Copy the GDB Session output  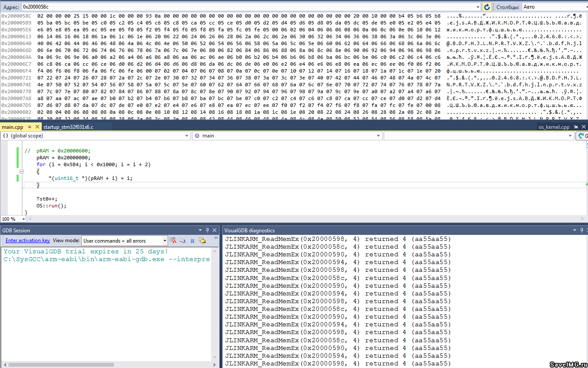tap(183, 240)
